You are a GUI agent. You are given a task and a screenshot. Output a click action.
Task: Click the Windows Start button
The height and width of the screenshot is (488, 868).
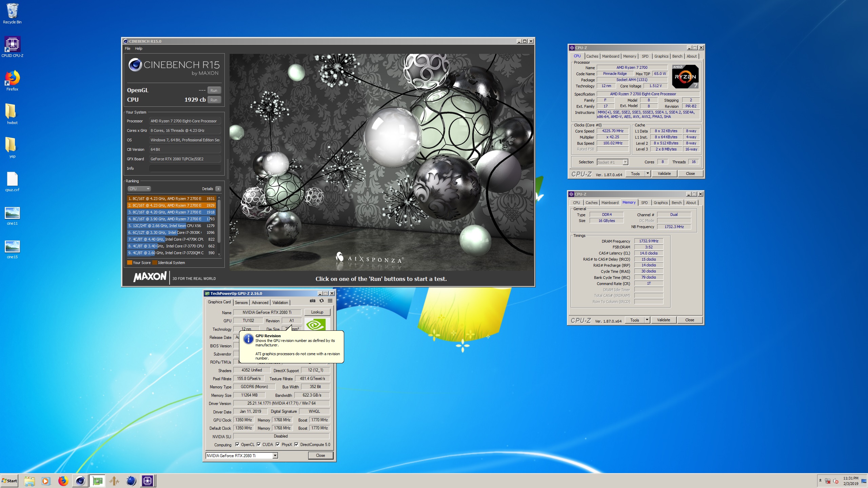pos(9,481)
